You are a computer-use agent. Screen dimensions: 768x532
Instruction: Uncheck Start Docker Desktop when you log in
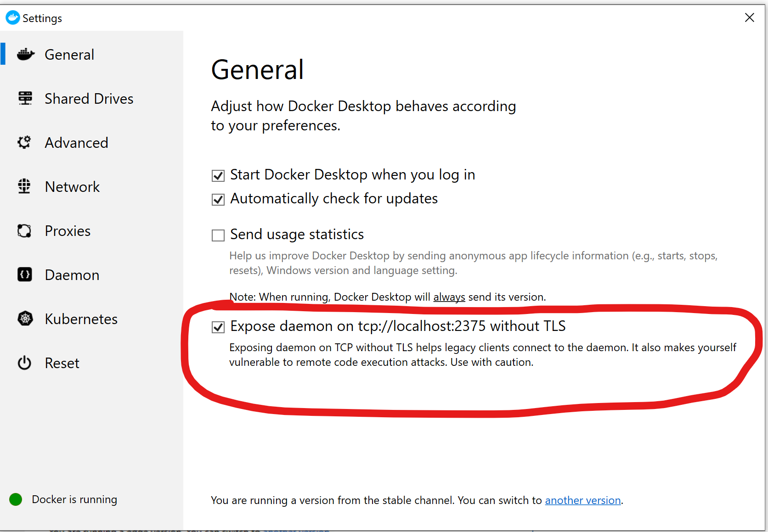click(218, 175)
